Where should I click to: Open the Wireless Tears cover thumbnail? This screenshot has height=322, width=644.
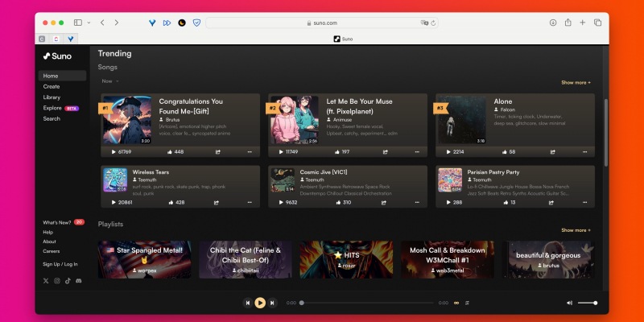coord(115,180)
